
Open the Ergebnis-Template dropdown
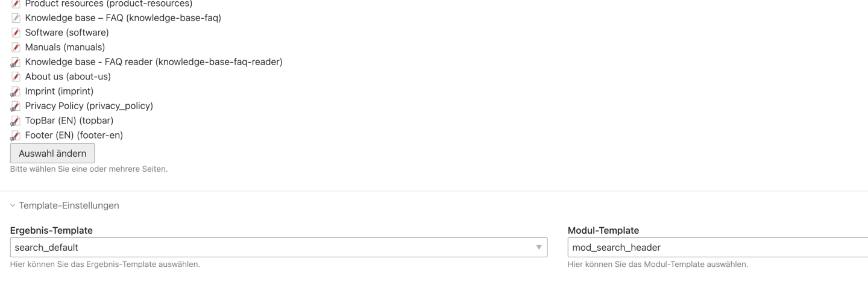(278, 247)
